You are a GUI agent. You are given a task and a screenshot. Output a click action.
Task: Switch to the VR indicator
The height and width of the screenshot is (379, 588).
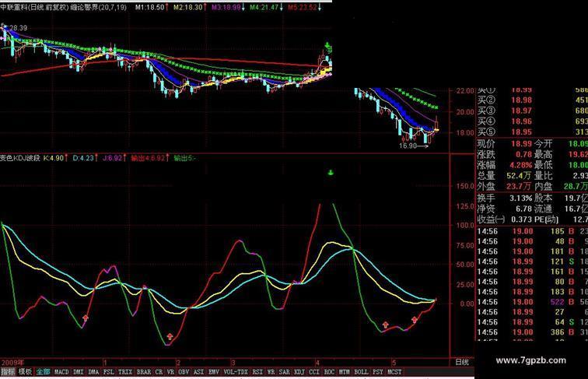(x=170, y=372)
